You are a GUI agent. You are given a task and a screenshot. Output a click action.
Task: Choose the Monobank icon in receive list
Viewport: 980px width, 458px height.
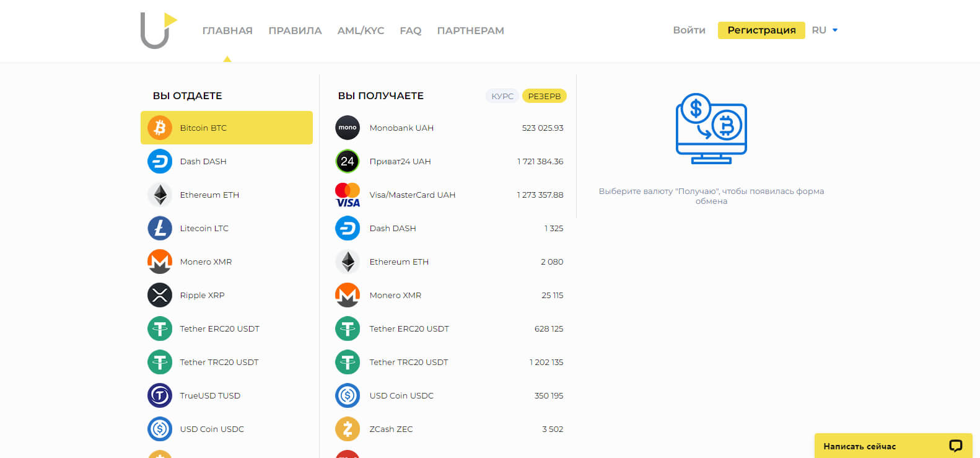coord(348,128)
